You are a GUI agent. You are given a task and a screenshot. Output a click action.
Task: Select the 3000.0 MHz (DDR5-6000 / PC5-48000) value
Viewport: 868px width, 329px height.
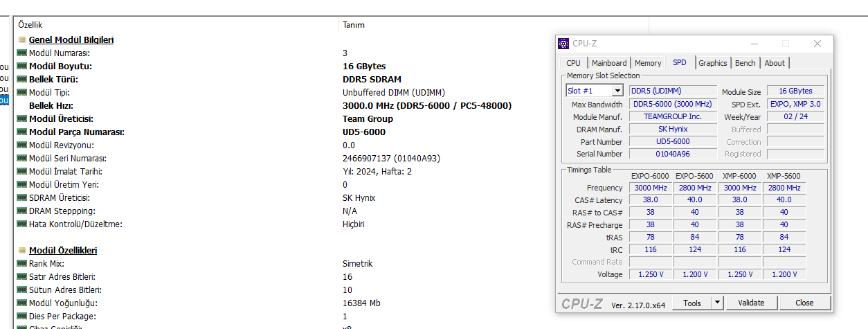427,105
